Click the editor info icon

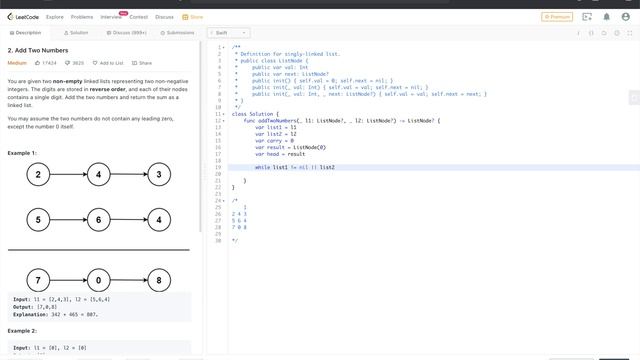[x=578, y=33]
